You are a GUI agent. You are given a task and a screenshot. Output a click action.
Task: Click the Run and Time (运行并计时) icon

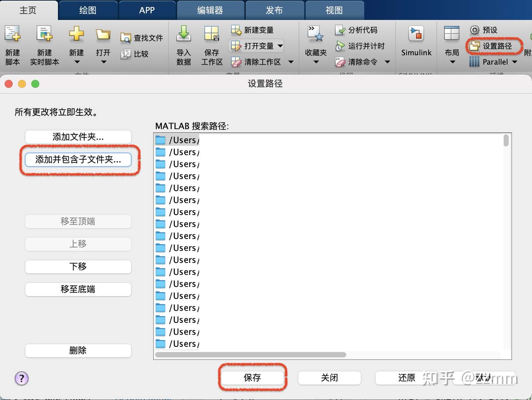[340, 46]
